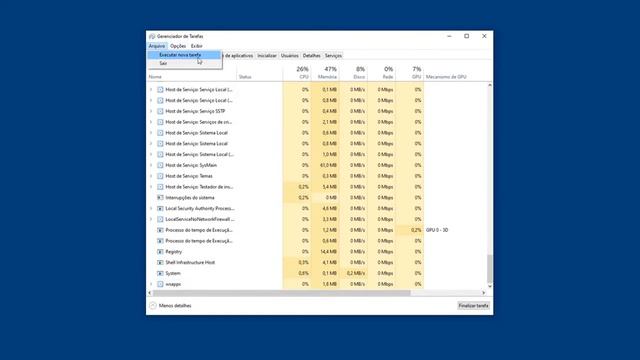Expand Serviço Local host using 0,8 MB
The width and height of the screenshot is (640, 360).
pyautogui.click(x=151, y=100)
